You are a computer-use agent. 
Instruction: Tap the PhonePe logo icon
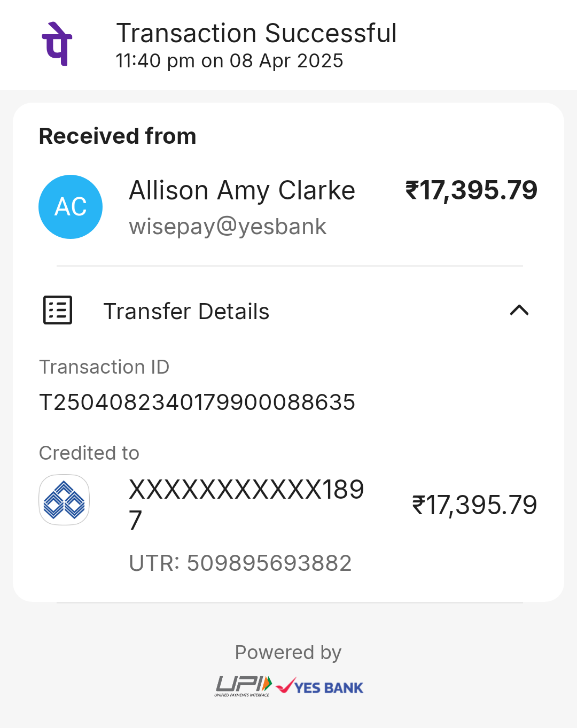coord(57,44)
